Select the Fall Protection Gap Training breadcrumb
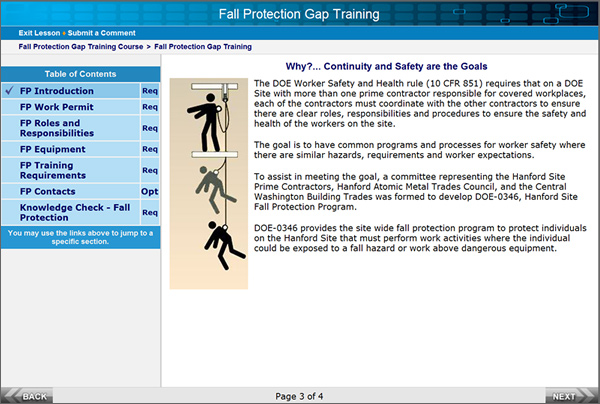Viewport: 600px width, 404px height. point(203,47)
